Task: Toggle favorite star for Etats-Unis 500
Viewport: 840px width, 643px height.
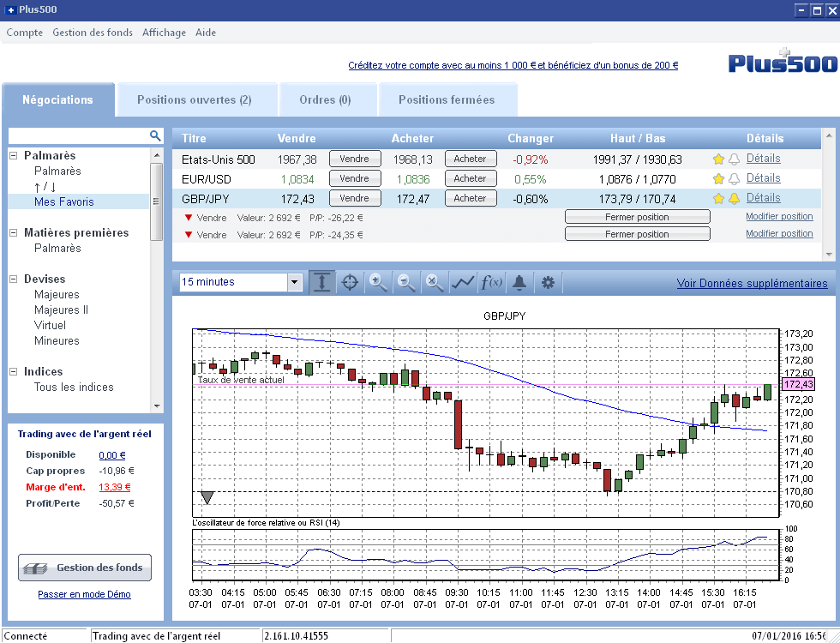Action: click(718, 159)
